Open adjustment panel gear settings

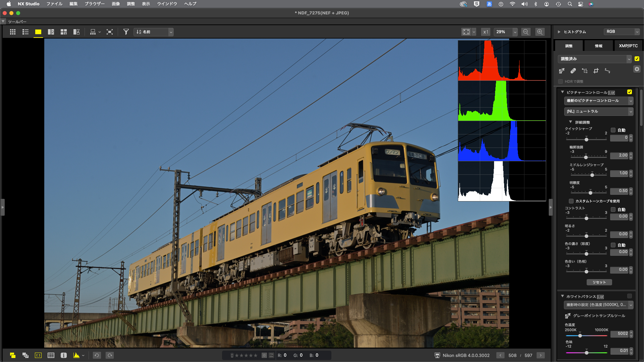point(637,69)
